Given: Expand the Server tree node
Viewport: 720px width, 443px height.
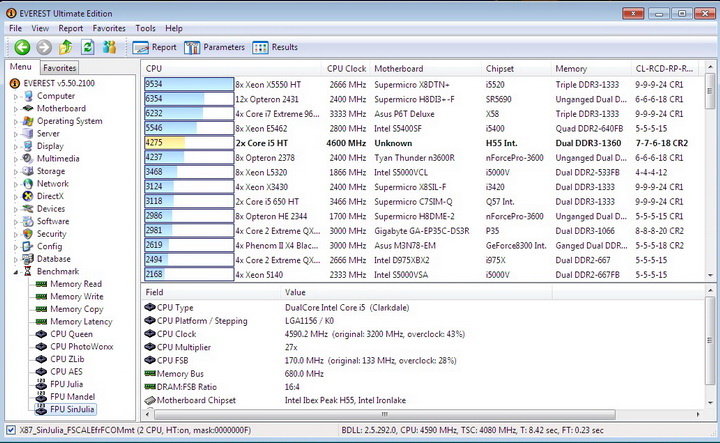Looking at the screenshot, I should click(15, 134).
